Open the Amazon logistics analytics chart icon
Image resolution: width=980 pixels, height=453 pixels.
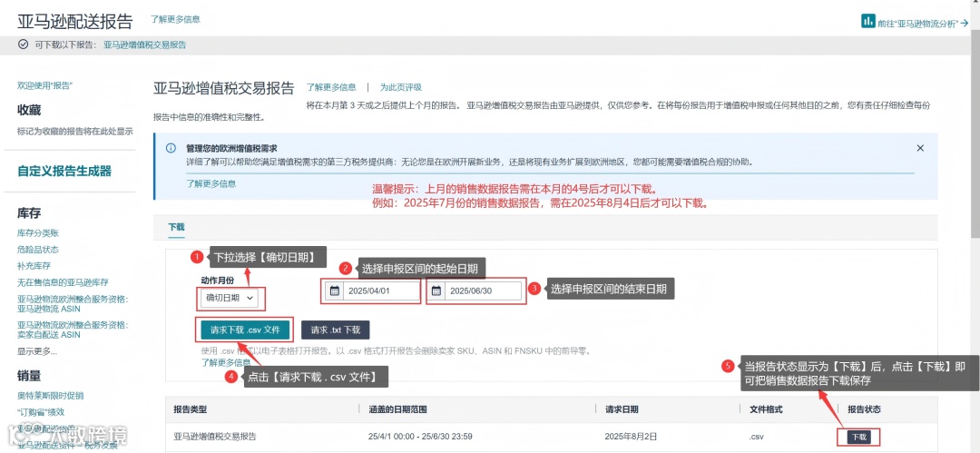[868, 21]
